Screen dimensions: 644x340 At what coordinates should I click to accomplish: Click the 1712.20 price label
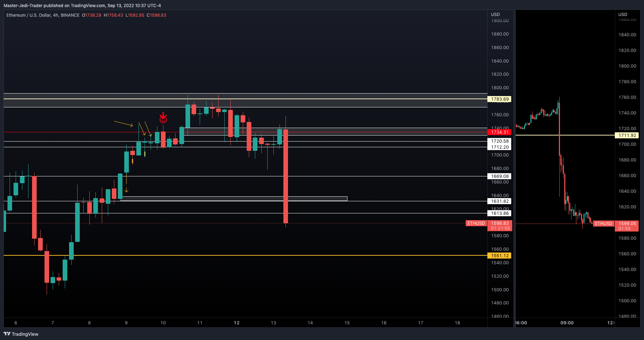(x=499, y=147)
